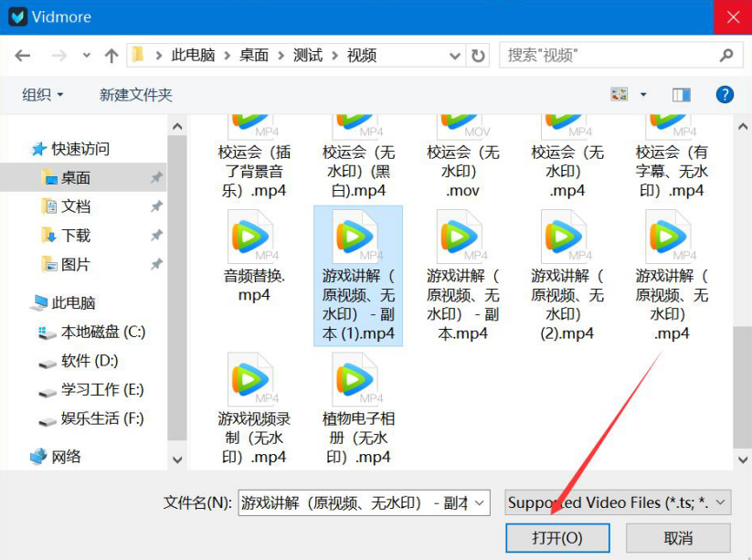This screenshot has width=752, height=560.
Task: Click the Back navigation arrow
Action: tap(23, 56)
